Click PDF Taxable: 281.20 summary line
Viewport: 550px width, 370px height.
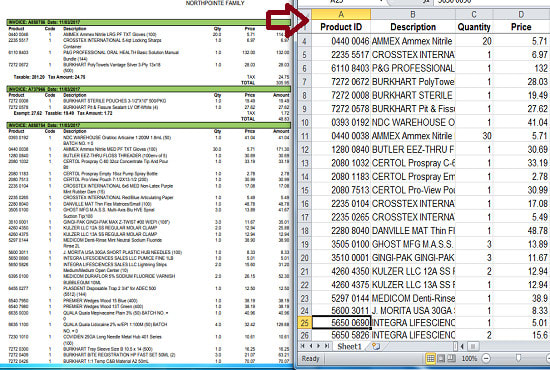(x=49, y=77)
